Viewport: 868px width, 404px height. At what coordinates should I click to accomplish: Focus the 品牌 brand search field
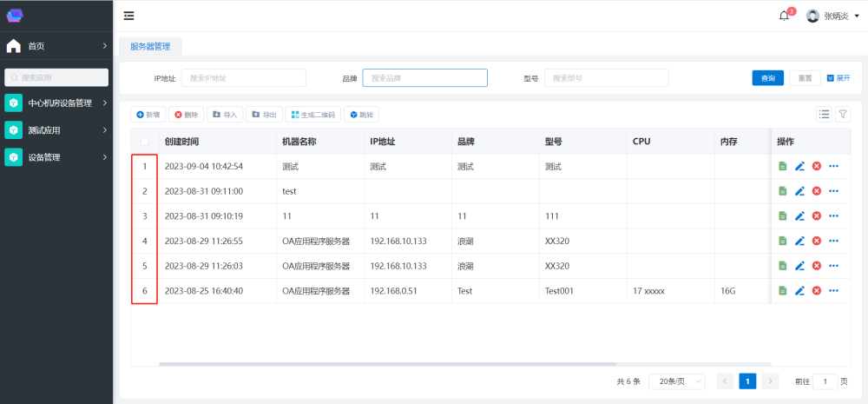point(424,78)
